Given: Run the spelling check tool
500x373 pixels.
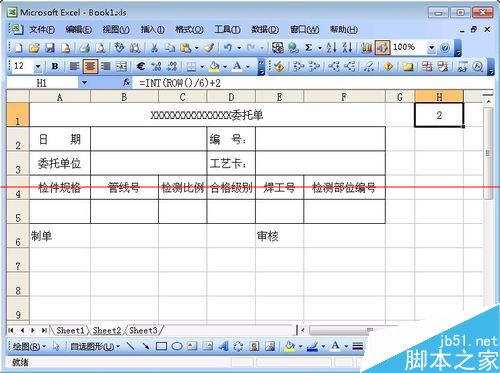Looking at the screenshot, I should coord(119,48).
